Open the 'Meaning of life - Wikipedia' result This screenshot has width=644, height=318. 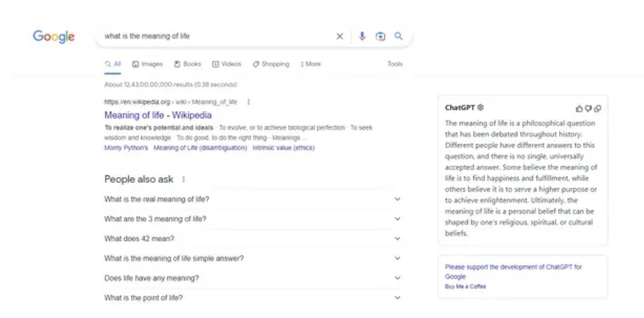pos(158,115)
